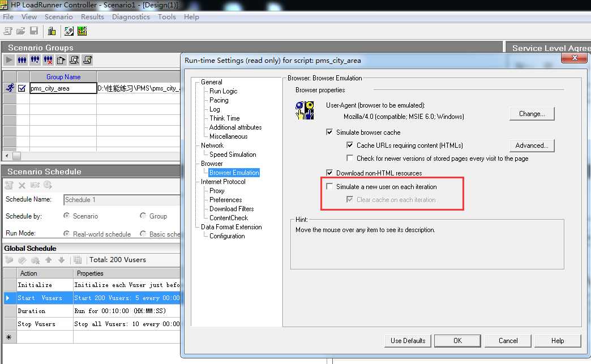Image resolution: width=591 pixels, height=364 pixels.
Task: Click the Virtual Users icon in Scenario Groups
Action: tap(22, 60)
